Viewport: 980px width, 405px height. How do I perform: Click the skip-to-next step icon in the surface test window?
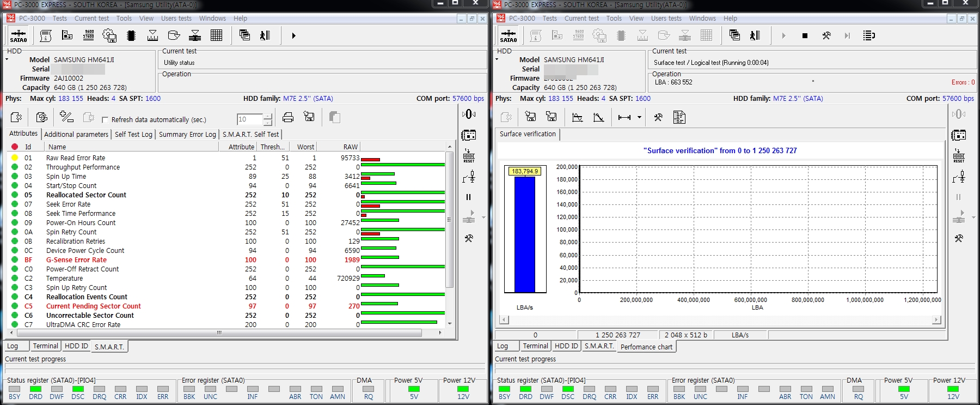coord(847,36)
